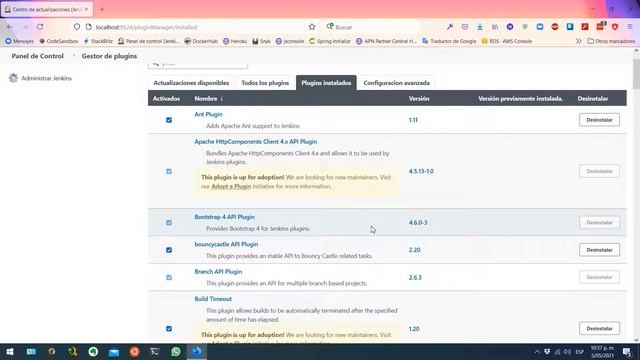Open the Mail app in taskbar
Viewport: 640px width, 360px height.
pos(114,351)
